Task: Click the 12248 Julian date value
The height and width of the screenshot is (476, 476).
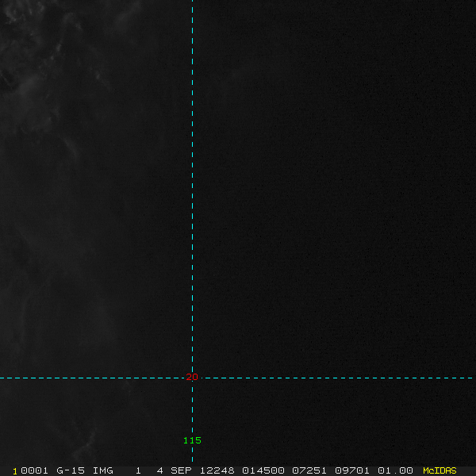Action: click(217, 470)
